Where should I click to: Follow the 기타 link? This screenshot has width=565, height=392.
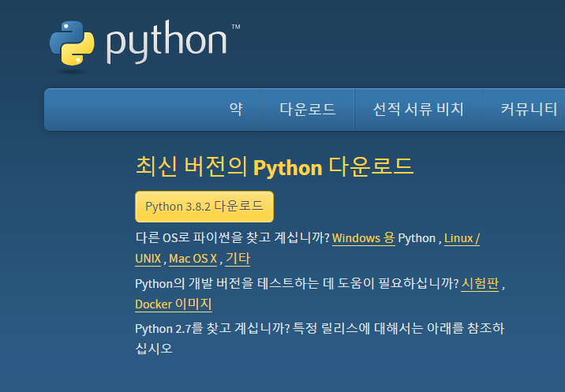coord(238,259)
